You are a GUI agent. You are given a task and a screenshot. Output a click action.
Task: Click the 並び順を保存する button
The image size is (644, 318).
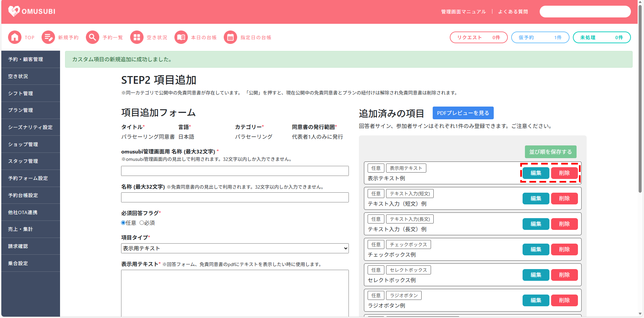click(x=550, y=152)
